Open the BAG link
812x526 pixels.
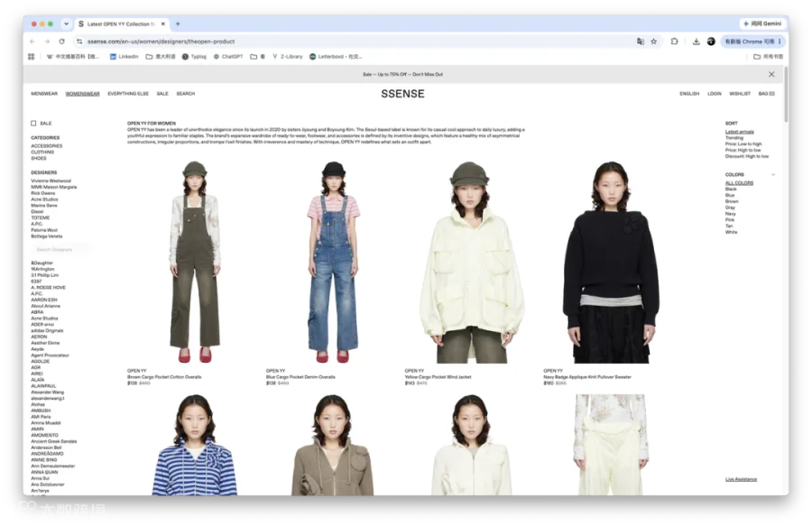click(766, 94)
